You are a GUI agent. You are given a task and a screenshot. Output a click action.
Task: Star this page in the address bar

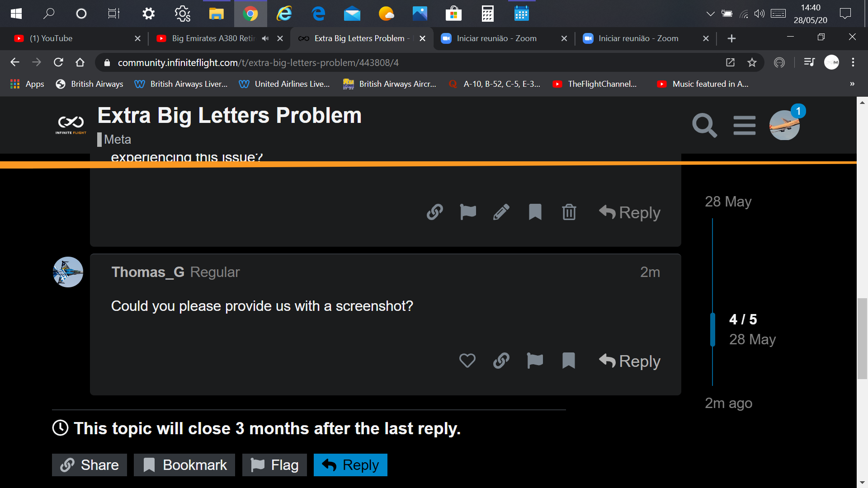click(x=752, y=62)
